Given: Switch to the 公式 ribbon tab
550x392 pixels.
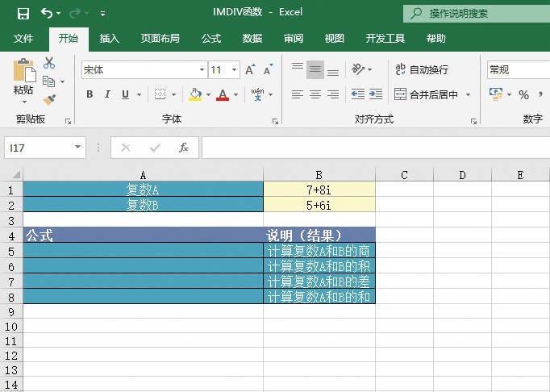Looking at the screenshot, I should (211, 38).
